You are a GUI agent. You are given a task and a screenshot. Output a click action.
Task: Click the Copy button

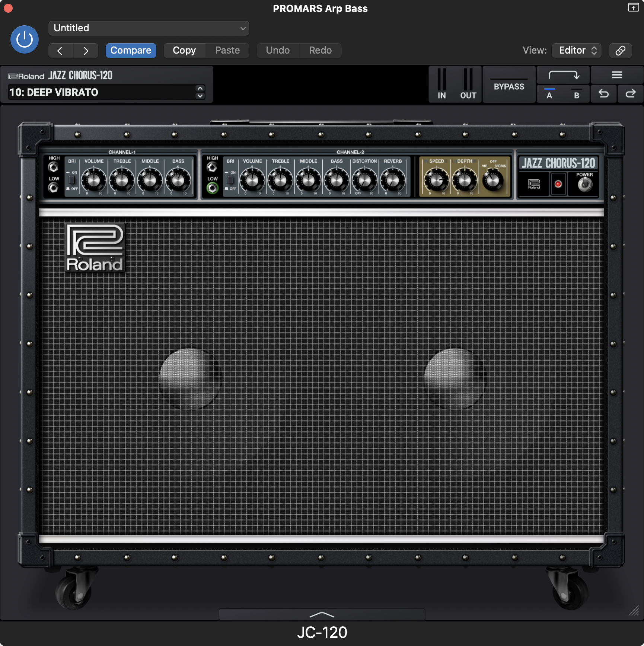tap(185, 51)
